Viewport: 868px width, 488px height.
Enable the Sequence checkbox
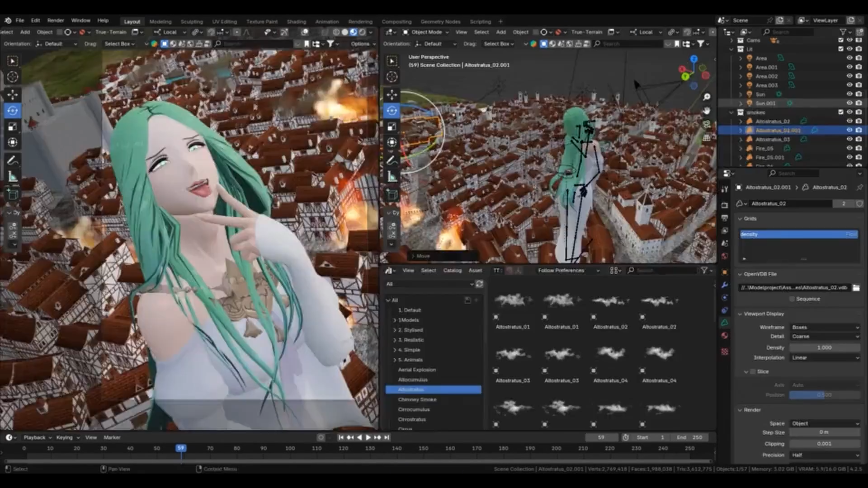click(792, 299)
